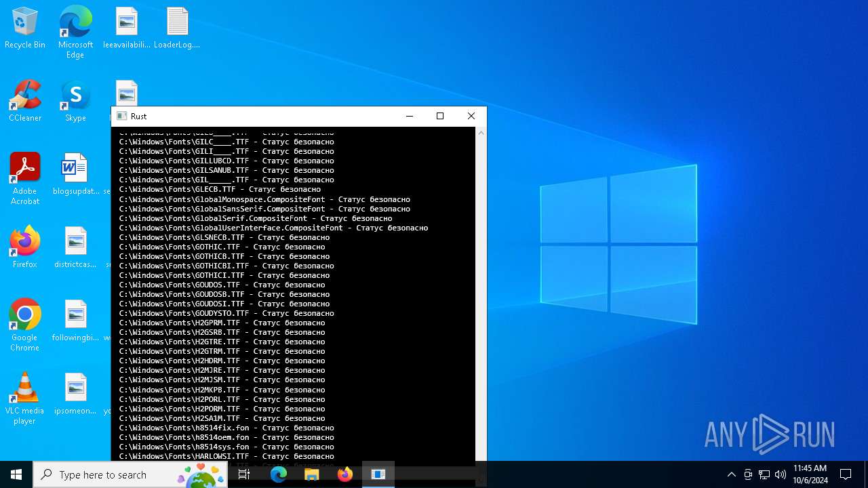The height and width of the screenshot is (488, 868).
Task: Click the taskbar clock showing 11:45 AM
Action: tap(810, 474)
